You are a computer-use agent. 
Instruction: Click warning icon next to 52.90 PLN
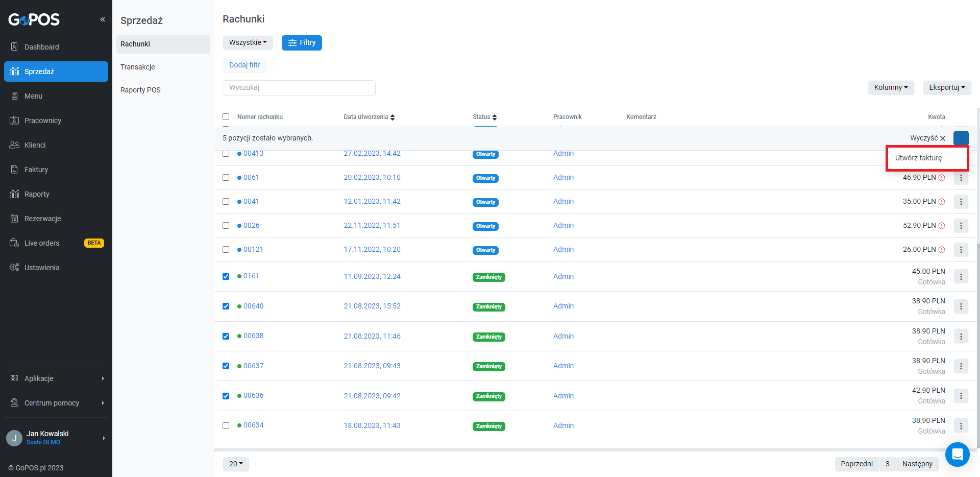942,226
